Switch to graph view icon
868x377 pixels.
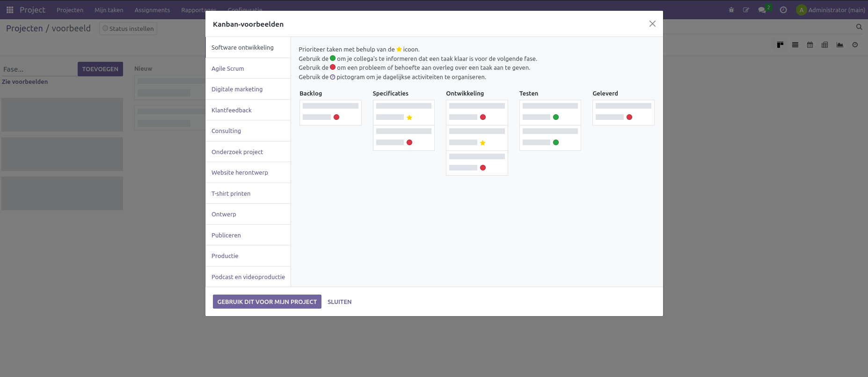point(840,45)
